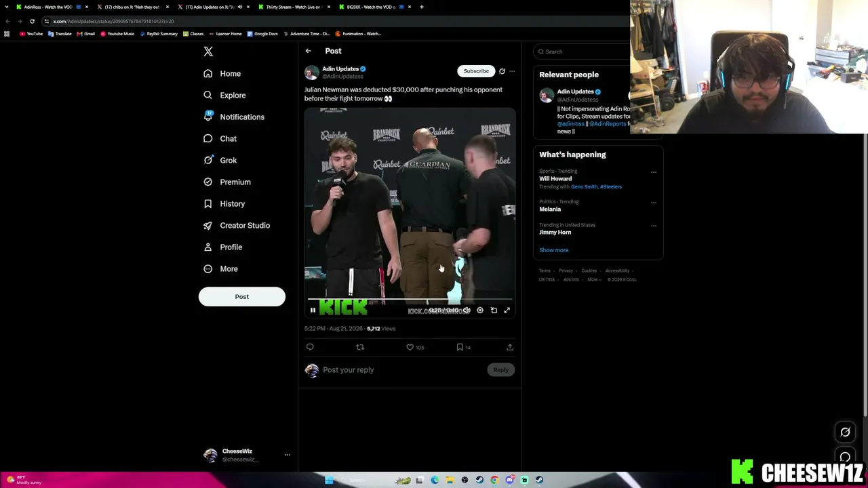The height and width of the screenshot is (488, 868).
Task: Repost the Adin Updates post
Action: pyautogui.click(x=360, y=347)
